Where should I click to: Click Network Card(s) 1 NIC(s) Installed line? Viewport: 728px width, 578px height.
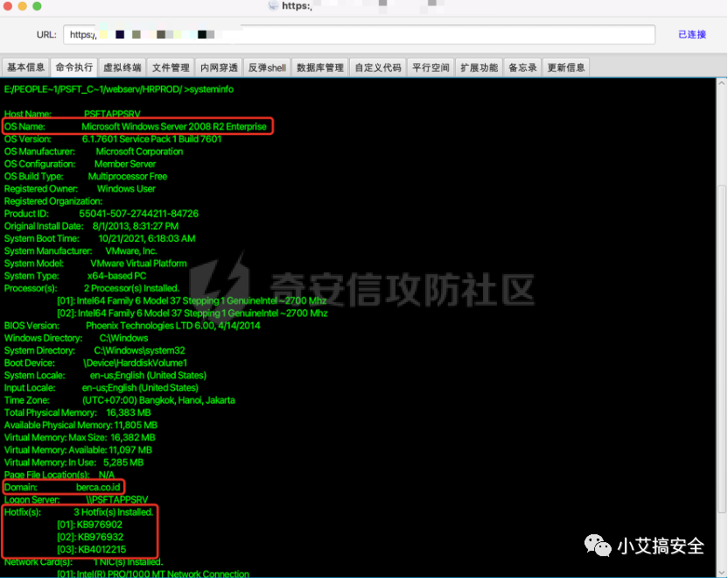tap(84, 562)
